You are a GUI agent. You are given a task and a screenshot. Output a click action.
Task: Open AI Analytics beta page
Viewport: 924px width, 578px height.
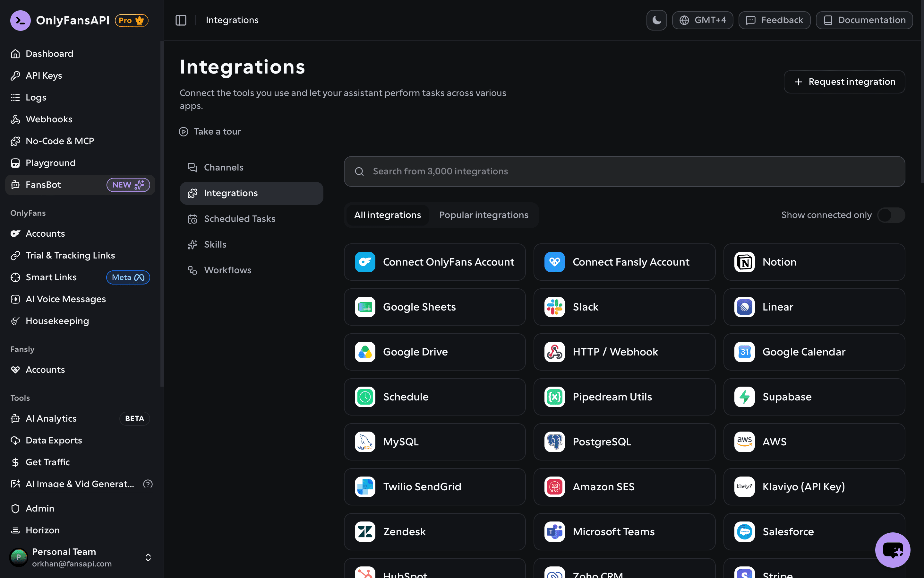pyautogui.click(x=80, y=419)
